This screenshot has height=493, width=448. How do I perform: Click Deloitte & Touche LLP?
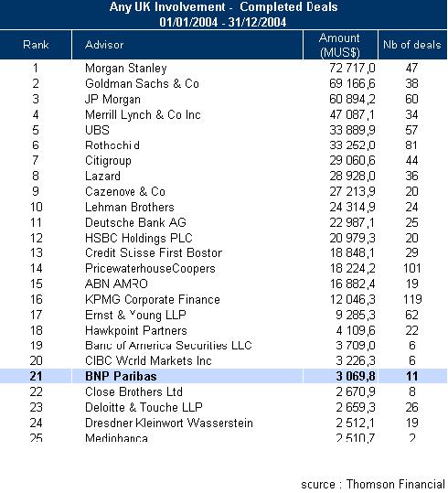pyautogui.click(x=144, y=407)
